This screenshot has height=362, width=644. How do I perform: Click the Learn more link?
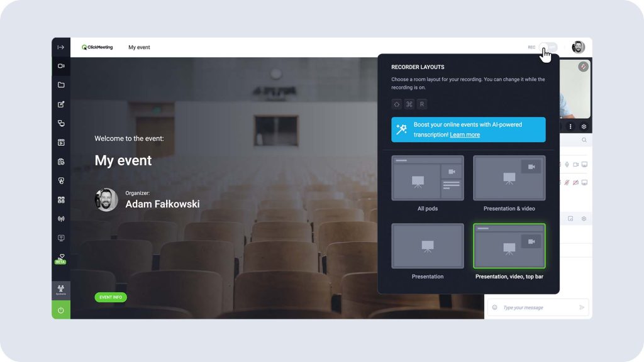(465, 134)
